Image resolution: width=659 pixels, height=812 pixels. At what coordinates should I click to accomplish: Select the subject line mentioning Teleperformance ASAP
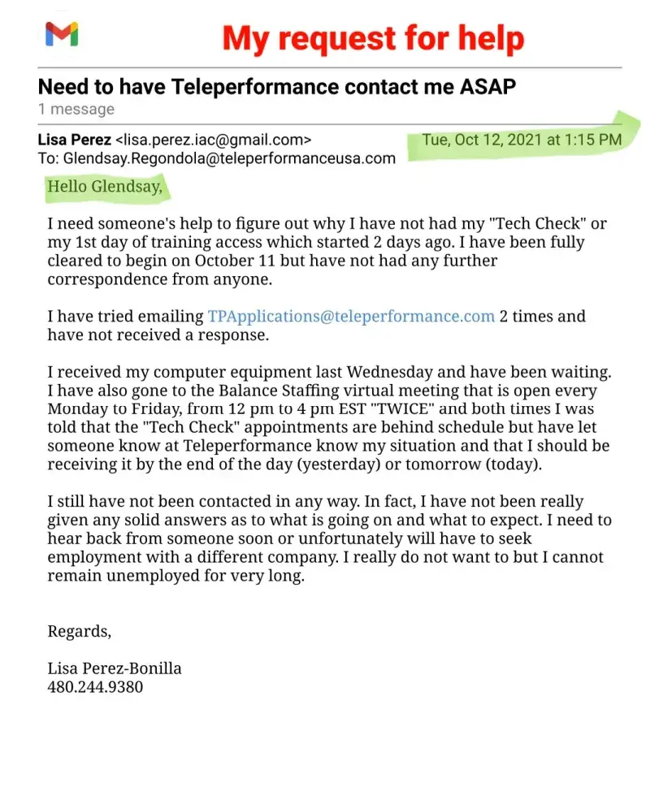click(x=276, y=86)
